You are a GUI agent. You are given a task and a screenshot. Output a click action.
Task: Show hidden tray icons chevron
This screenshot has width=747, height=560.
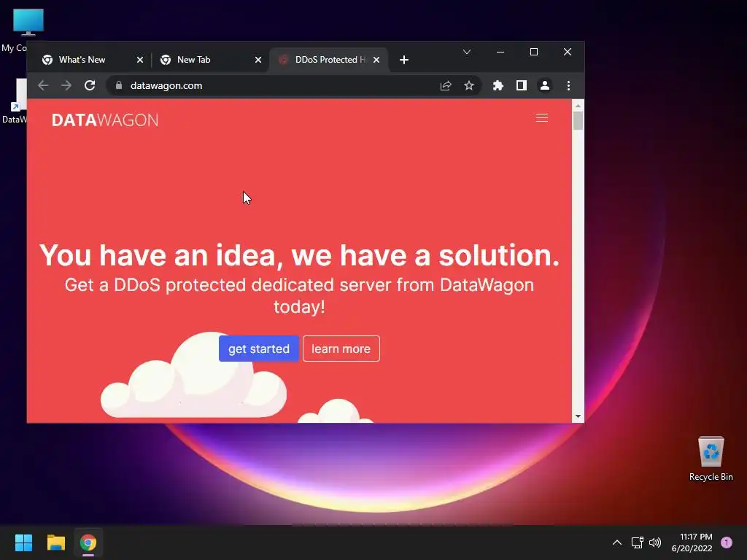pyautogui.click(x=617, y=542)
